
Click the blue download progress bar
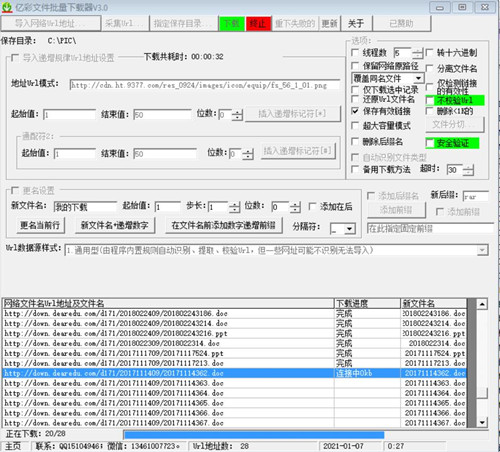[254, 435]
